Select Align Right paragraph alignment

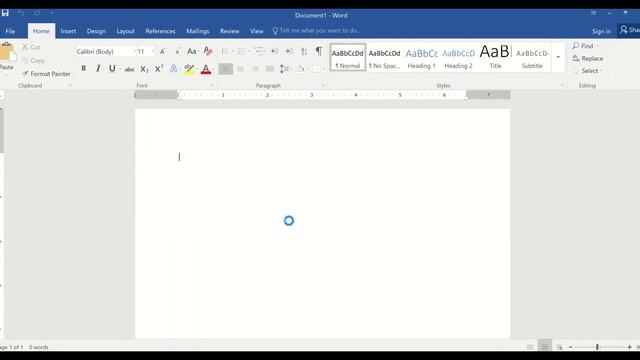[255, 69]
